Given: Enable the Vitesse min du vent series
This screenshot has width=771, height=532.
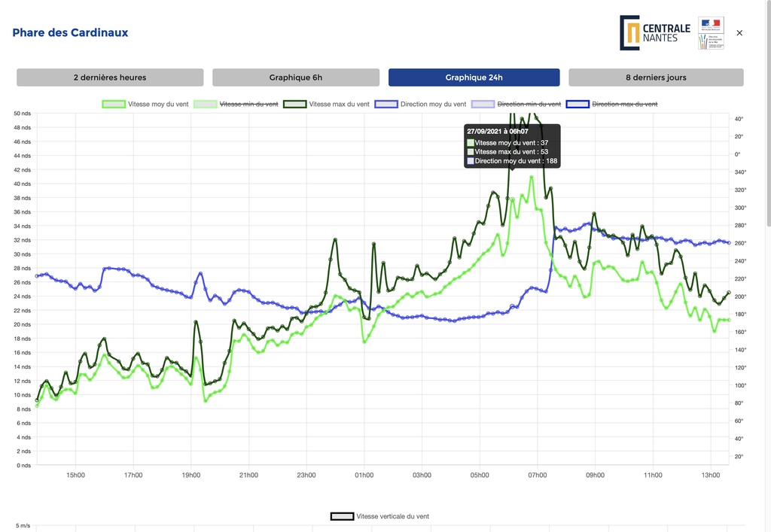Looking at the screenshot, I should tap(248, 104).
